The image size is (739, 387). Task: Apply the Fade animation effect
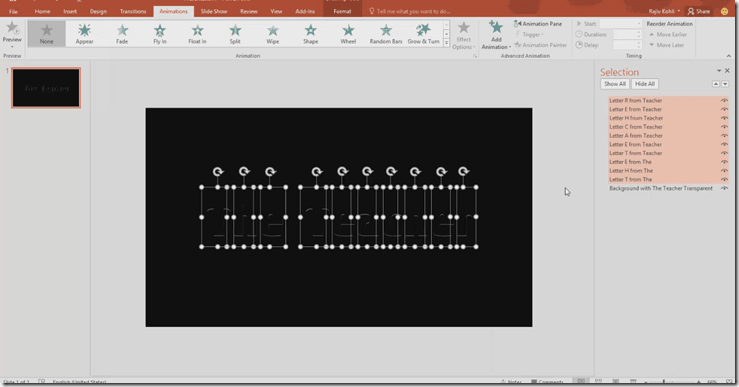(x=122, y=33)
